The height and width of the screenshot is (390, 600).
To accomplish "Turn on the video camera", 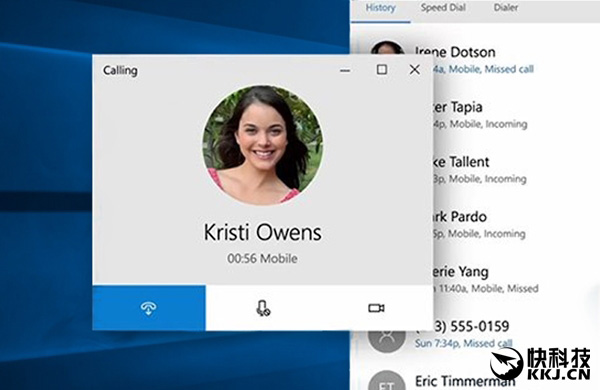I will tap(376, 308).
